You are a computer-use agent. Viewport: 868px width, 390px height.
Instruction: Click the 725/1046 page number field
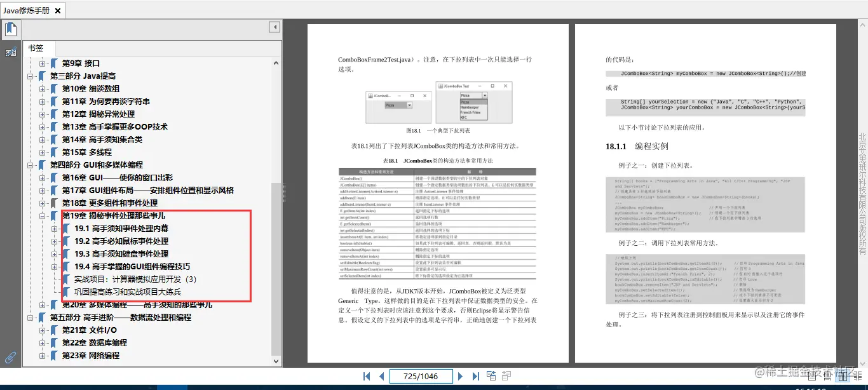(x=421, y=376)
